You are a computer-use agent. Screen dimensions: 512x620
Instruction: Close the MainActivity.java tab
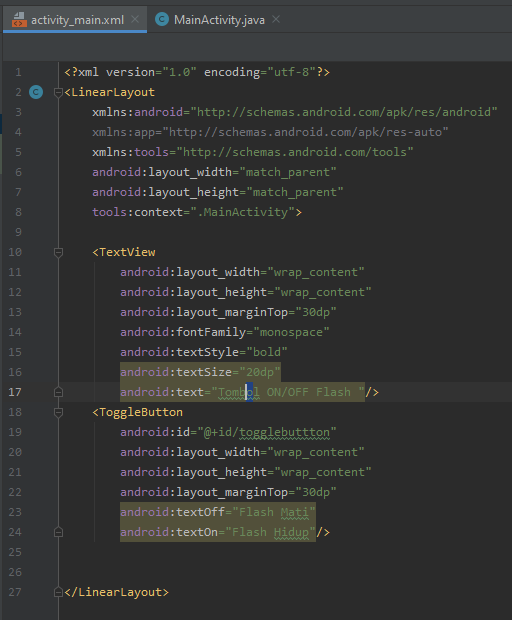[276, 19]
